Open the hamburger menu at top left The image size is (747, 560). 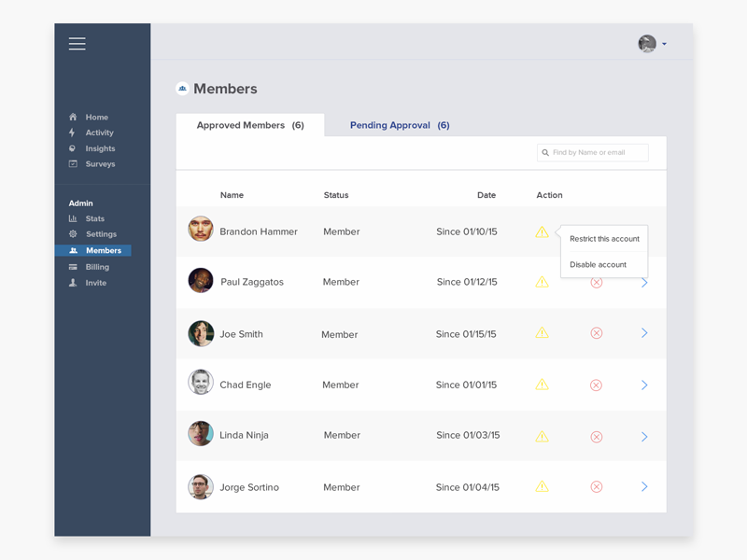77,43
